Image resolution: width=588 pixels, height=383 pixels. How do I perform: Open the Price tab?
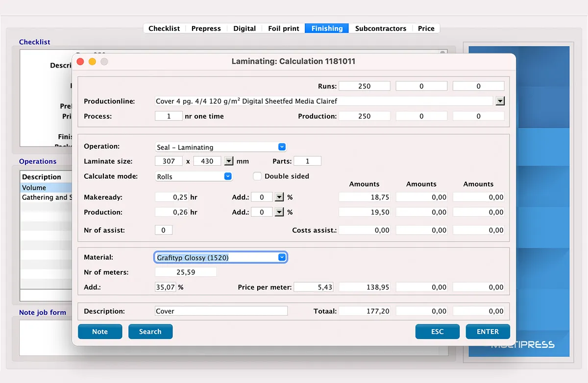click(426, 28)
